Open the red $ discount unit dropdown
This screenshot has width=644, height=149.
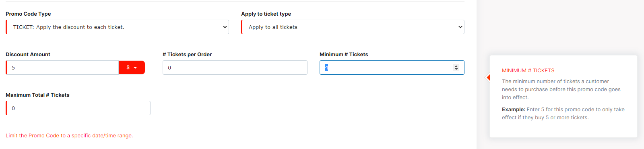[132, 67]
